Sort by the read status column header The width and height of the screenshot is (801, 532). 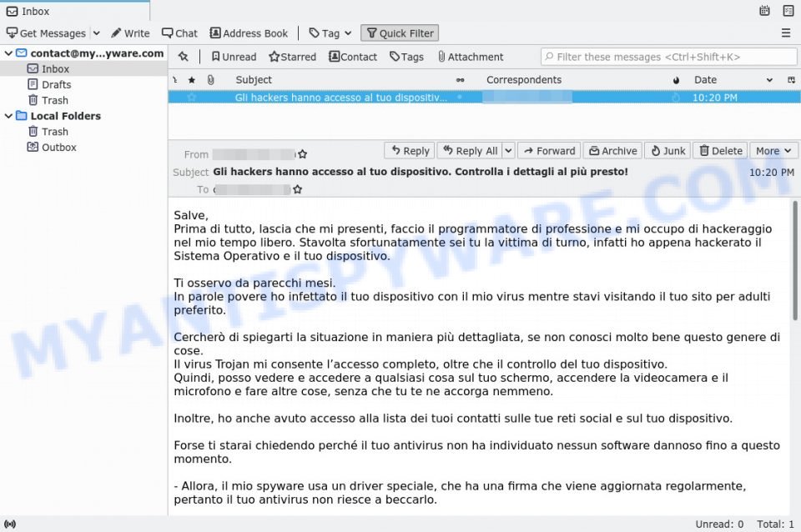(461, 80)
